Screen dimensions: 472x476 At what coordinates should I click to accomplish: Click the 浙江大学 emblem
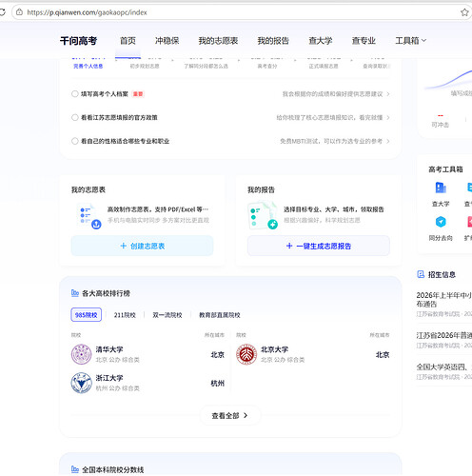pos(82,383)
